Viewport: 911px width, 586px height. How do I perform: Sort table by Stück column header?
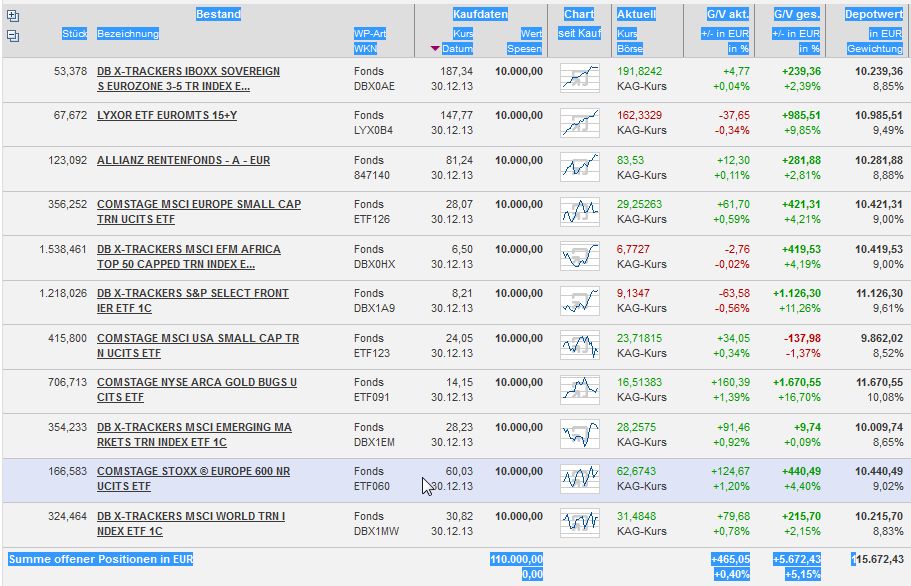(x=74, y=33)
